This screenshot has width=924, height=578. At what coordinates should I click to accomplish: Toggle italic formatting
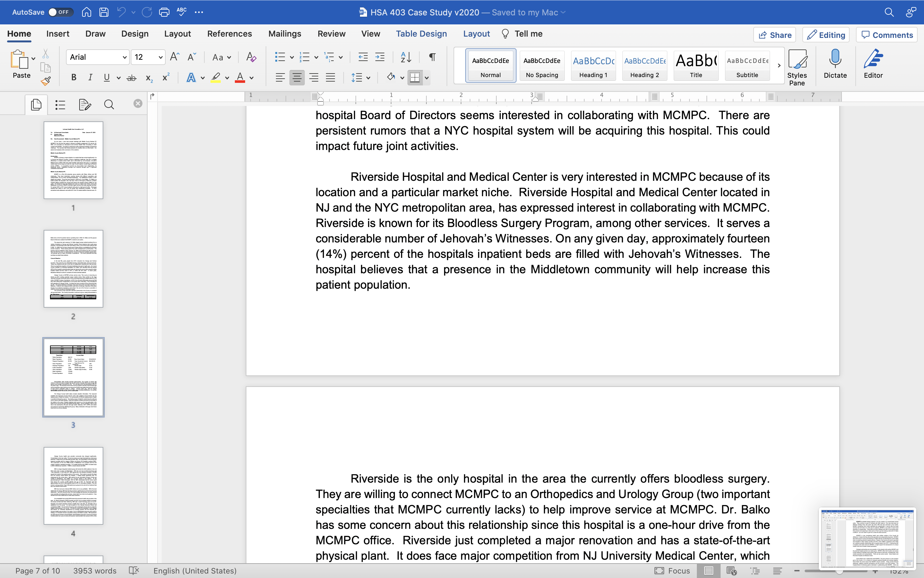coord(90,78)
